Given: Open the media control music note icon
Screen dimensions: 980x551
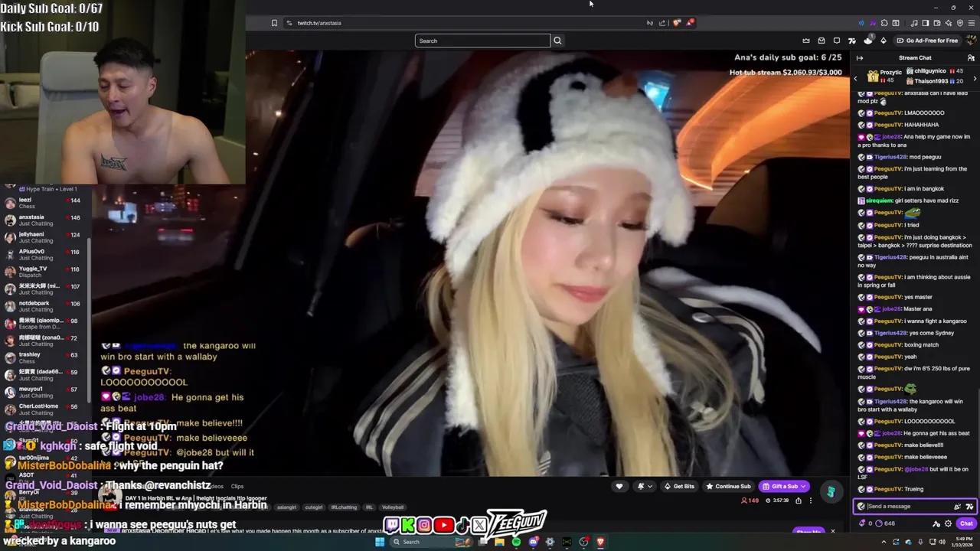Looking at the screenshot, I should [x=914, y=23].
